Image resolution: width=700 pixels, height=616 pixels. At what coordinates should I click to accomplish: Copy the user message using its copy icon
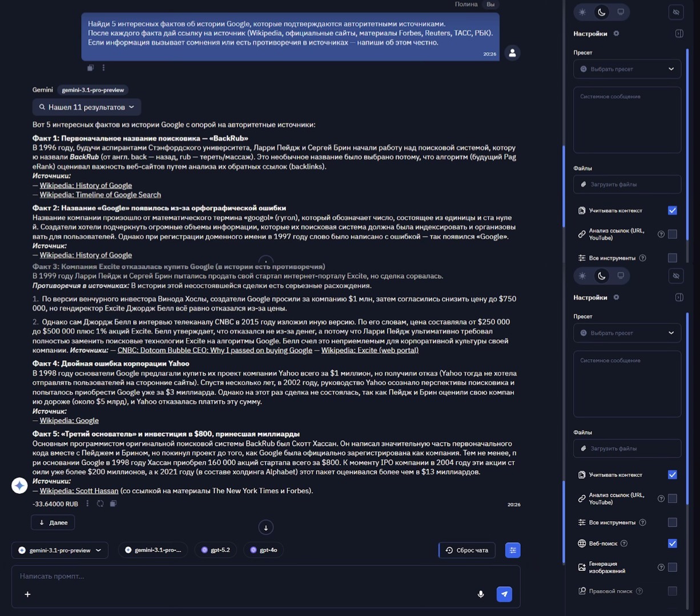pyautogui.click(x=90, y=68)
